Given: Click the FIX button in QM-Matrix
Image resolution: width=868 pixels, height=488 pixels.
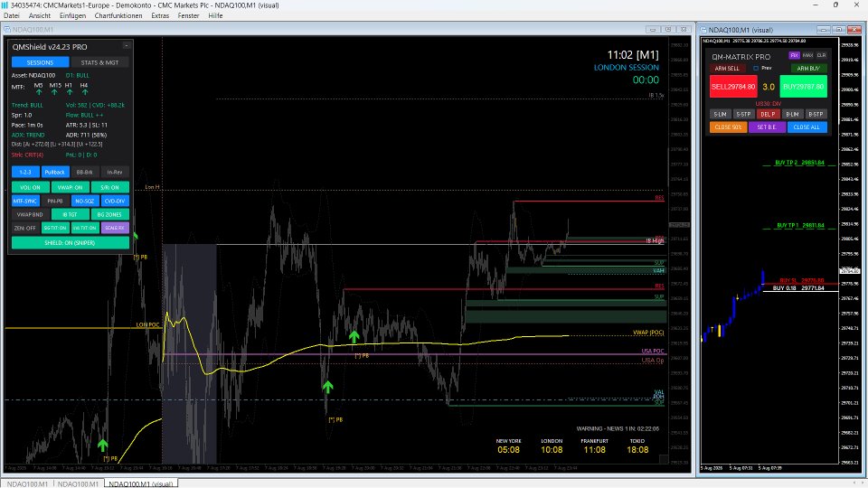Looking at the screenshot, I should click(x=795, y=55).
